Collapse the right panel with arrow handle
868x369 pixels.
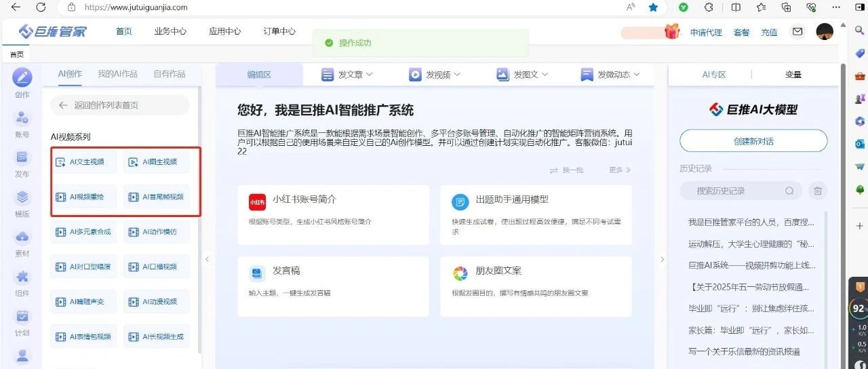(663, 259)
